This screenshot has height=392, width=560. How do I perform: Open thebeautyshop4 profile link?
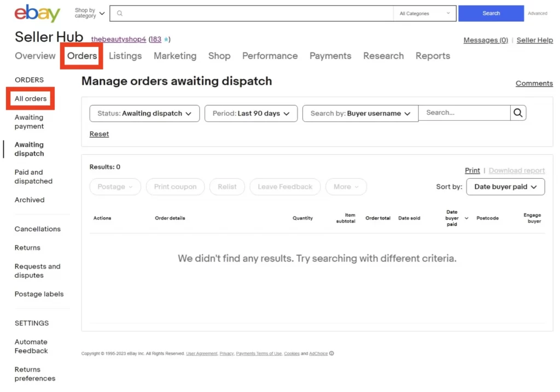coord(119,39)
